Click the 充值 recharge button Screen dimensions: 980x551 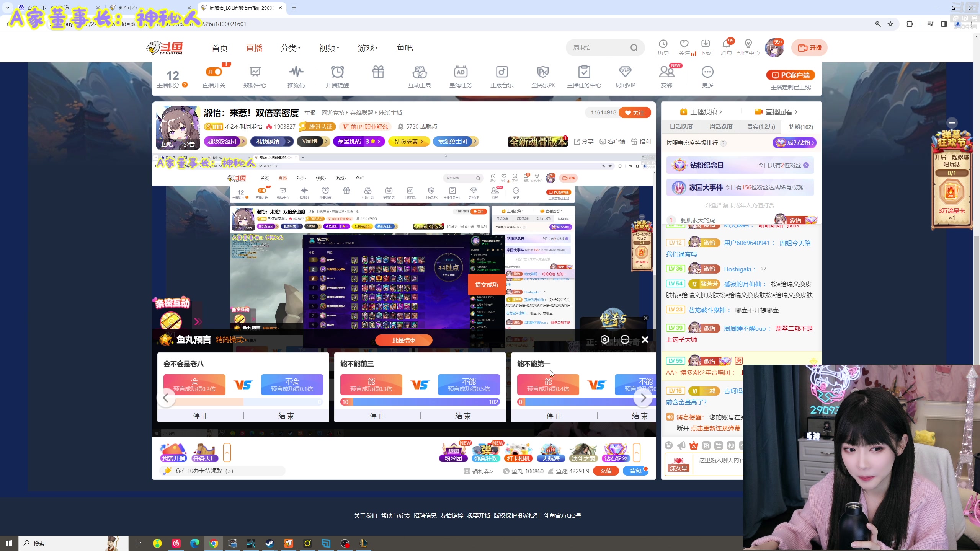(606, 471)
